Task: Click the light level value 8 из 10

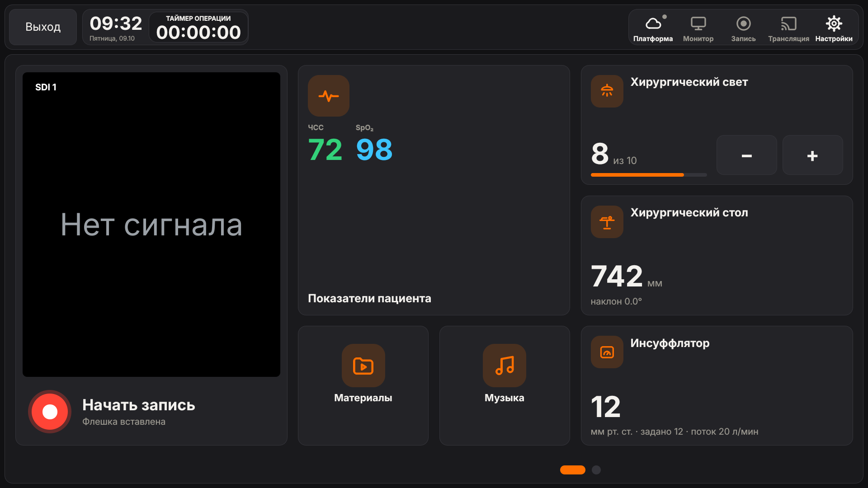Action: coord(613,154)
